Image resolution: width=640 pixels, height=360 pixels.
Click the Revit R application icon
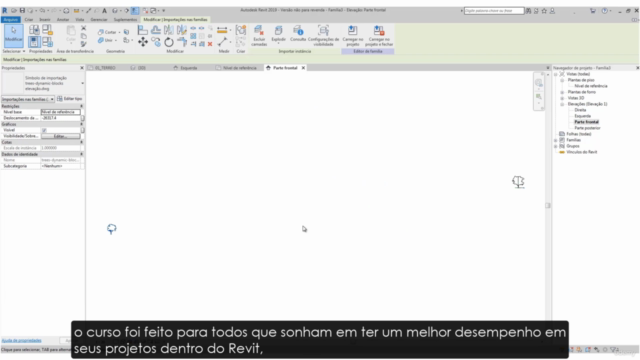(5, 11)
